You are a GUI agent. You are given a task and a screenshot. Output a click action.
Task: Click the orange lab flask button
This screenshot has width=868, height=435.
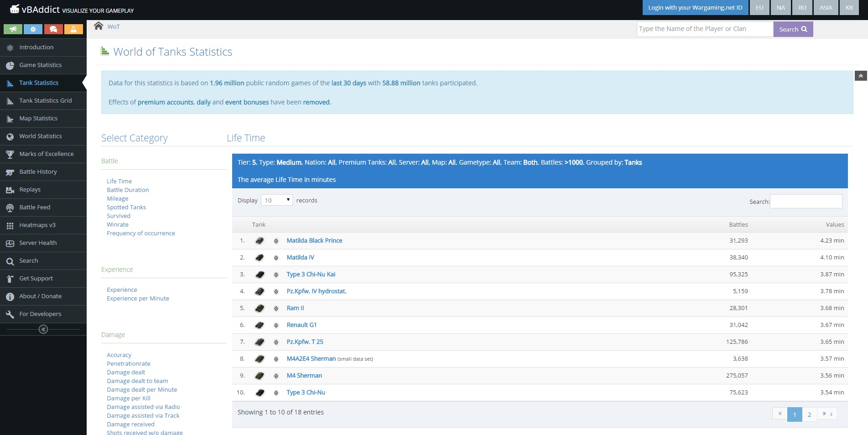[x=73, y=29]
